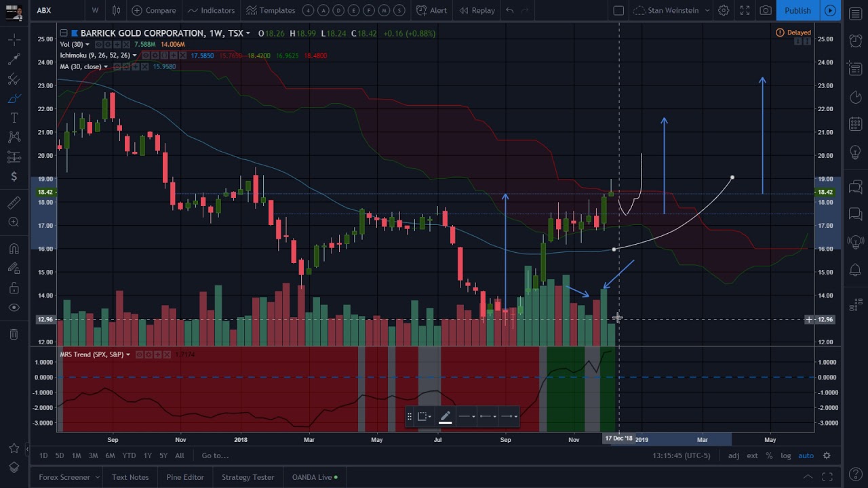Hide the Vol (30) indicator

click(99, 45)
